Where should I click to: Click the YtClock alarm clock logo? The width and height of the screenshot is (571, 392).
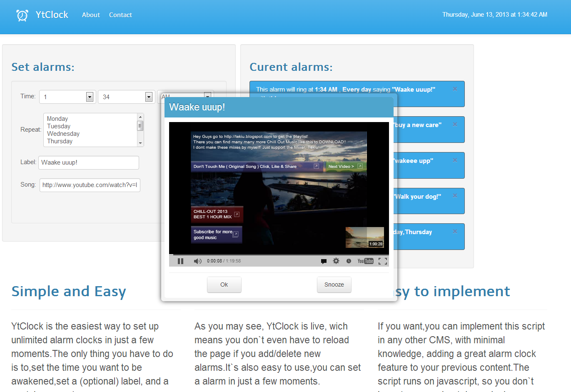coord(22,15)
